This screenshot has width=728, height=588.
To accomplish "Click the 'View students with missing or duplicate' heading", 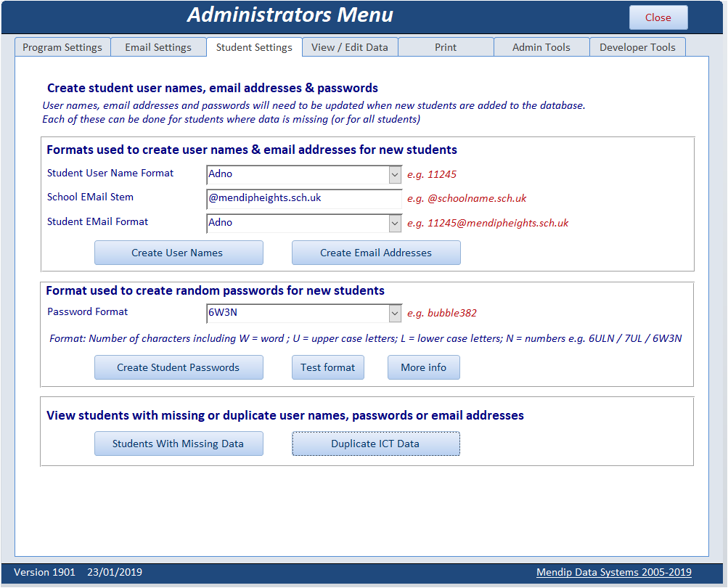I will (x=285, y=416).
